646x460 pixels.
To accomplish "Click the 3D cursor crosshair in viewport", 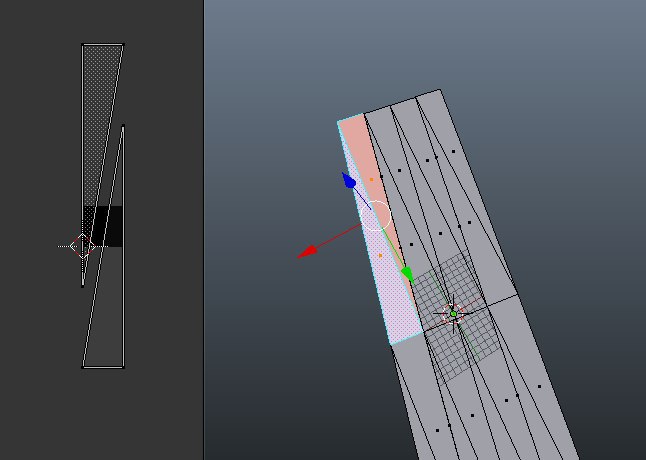I will pos(453,314).
